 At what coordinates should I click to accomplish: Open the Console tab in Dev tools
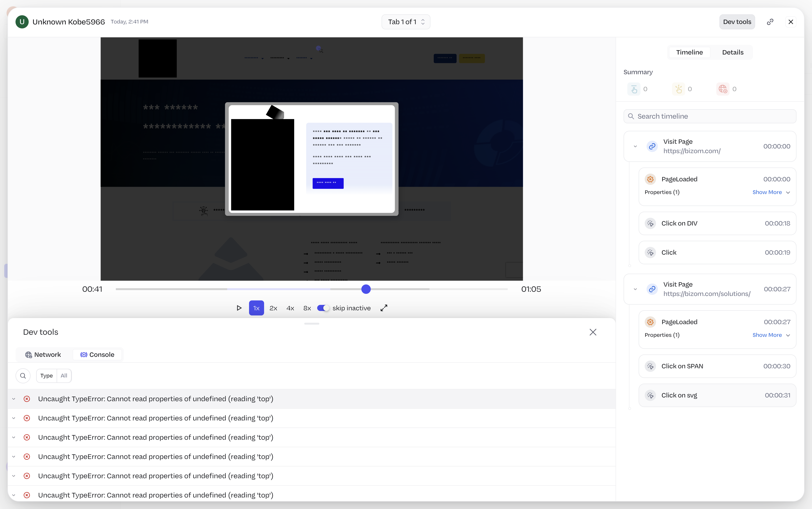pos(97,354)
